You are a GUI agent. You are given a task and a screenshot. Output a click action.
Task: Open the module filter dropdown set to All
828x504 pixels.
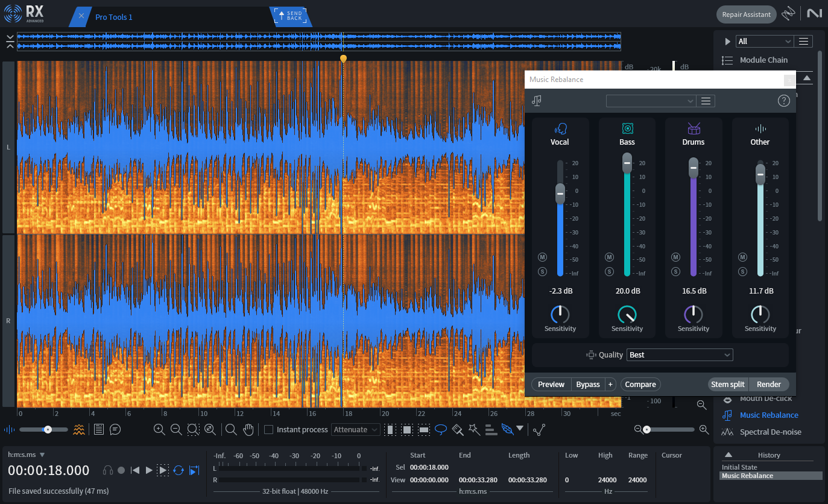click(x=764, y=41)
